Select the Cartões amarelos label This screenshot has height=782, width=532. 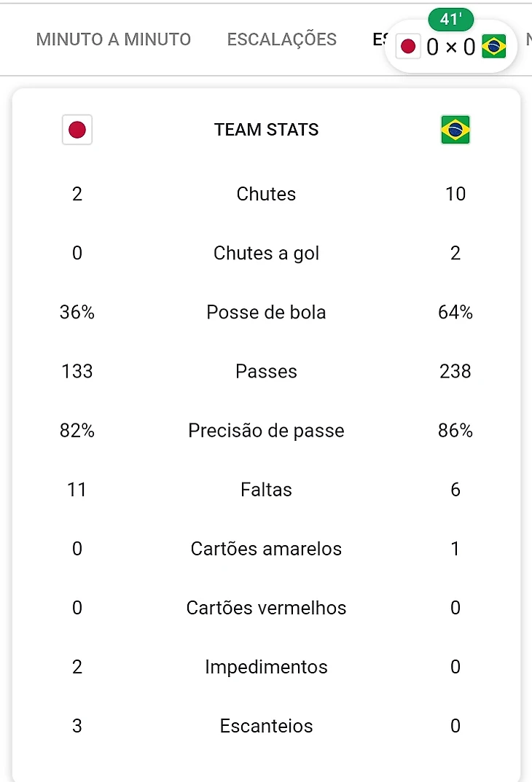(267, 549)
